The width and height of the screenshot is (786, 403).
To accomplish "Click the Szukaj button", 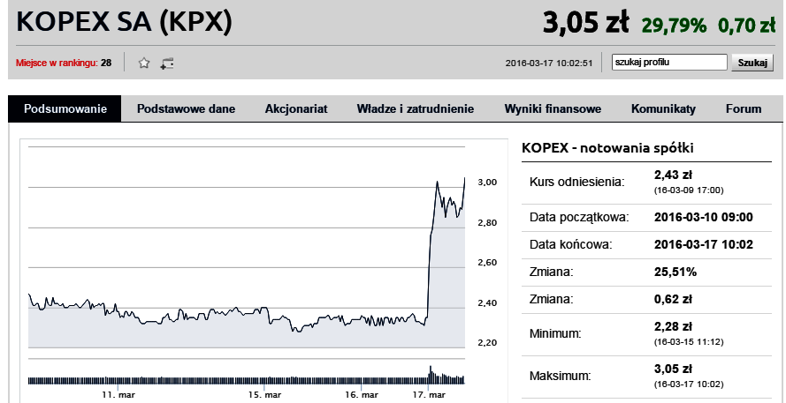I will tap(752, 63).
